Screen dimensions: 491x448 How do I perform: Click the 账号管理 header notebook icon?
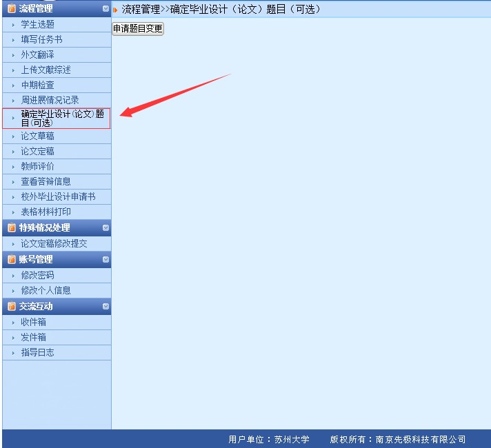[12, 260]
